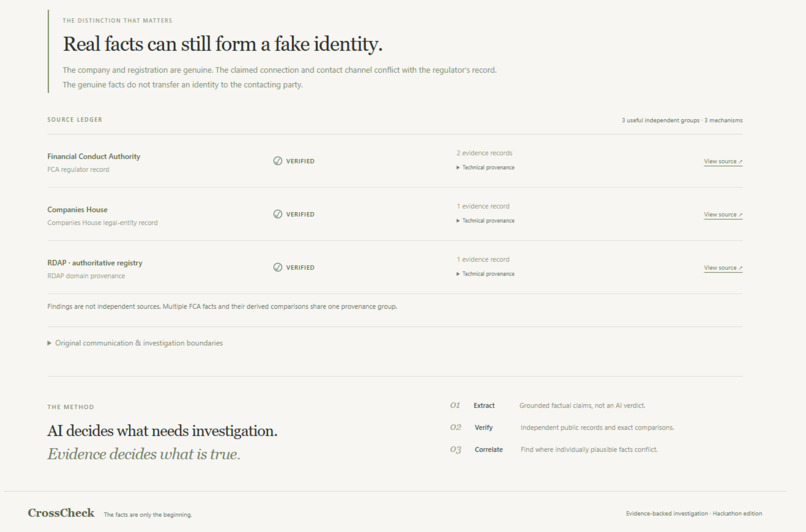Expand Original communication & investigation boundaries
This screenshot has width=806, height=532.
135,343
